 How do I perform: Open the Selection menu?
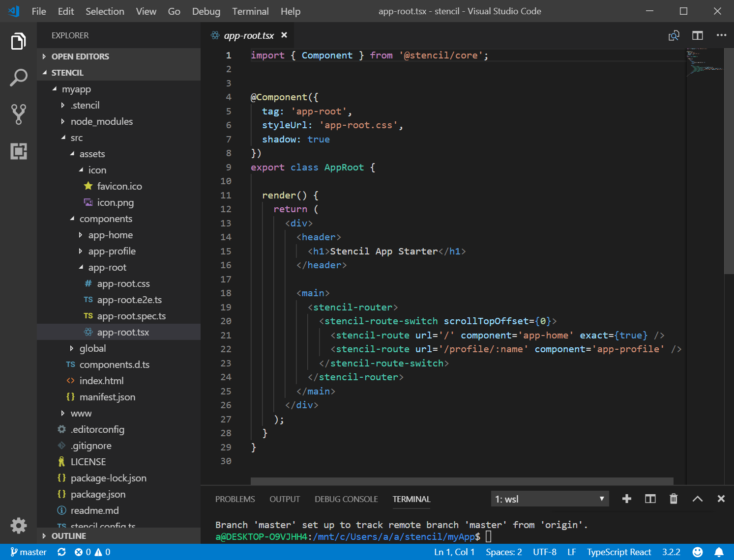click(105, 11)
